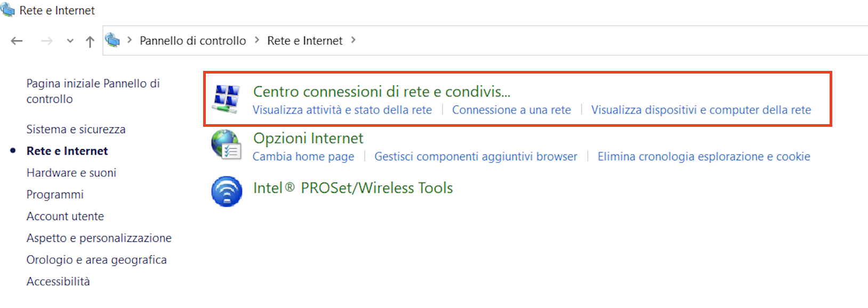Open Centro connessioni di rete e condivis... heading
The width and height of the screenshot is (868, 308).
tap(382, 92)
